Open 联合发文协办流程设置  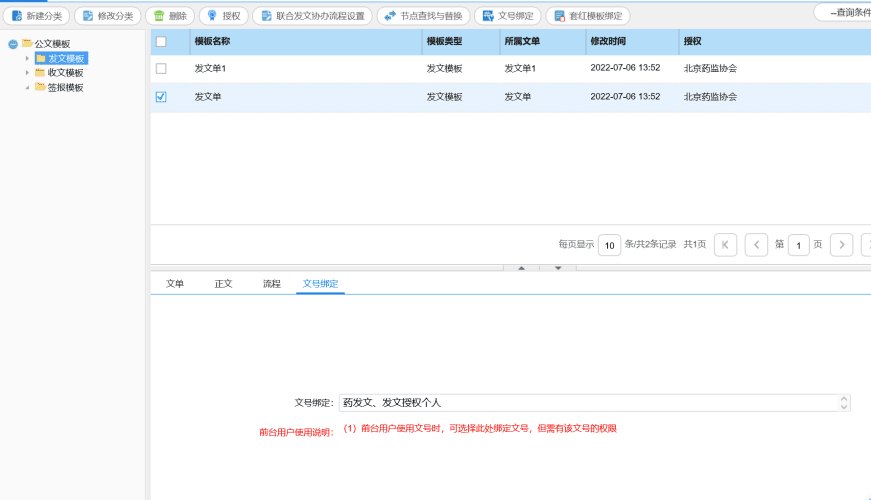pyautogui.click(x=313, y=16)
